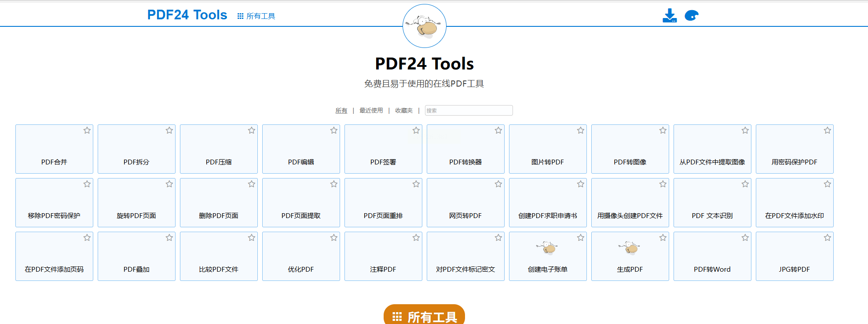Select the 对PDF文件标记密文 tool
Screen dimensions: 868x324
click(465, 256)
